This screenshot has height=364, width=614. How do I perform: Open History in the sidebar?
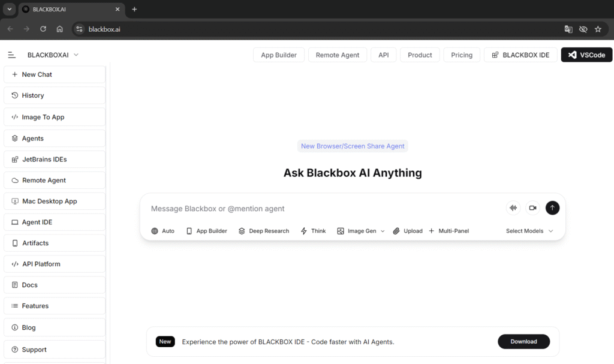tap(55, 95)
